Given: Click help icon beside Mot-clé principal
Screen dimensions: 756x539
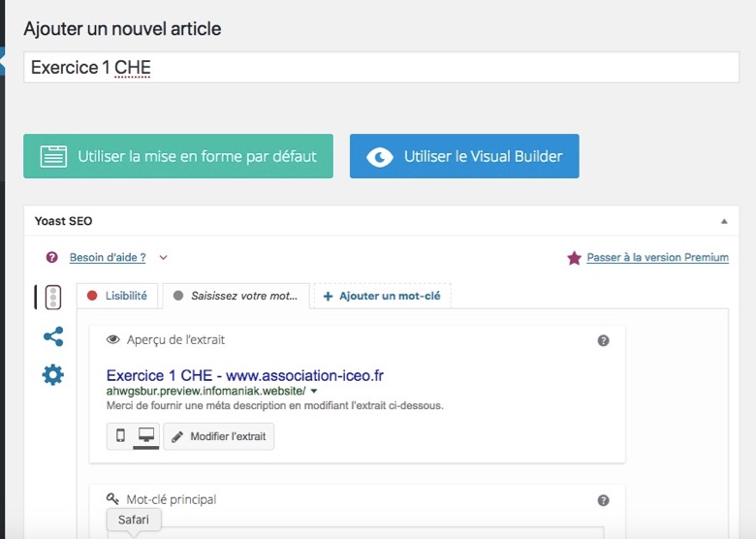Looking at the screenshot, I should coord(603,500).
